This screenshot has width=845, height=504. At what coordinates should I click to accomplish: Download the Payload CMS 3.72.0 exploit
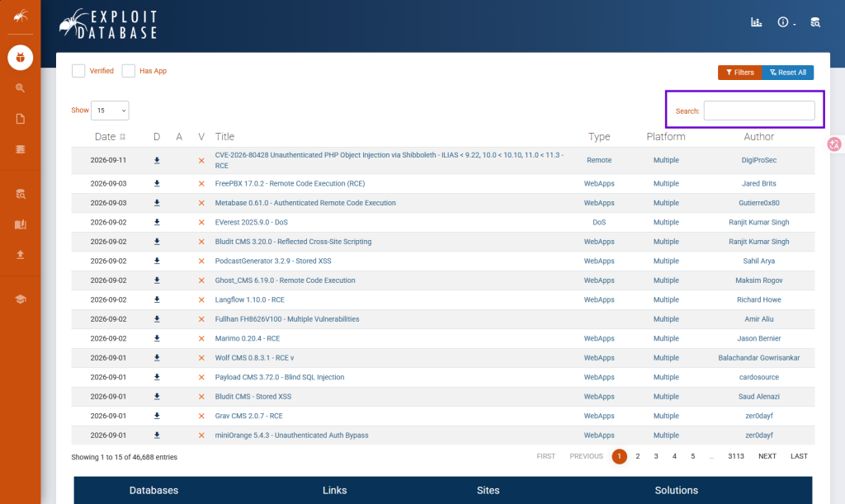coord(157,378)
